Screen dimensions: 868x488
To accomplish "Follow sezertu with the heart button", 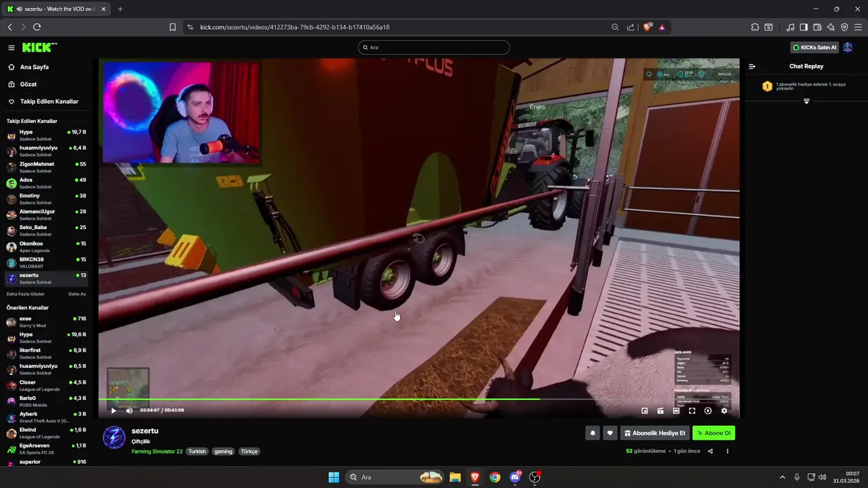I will (610, 433).
